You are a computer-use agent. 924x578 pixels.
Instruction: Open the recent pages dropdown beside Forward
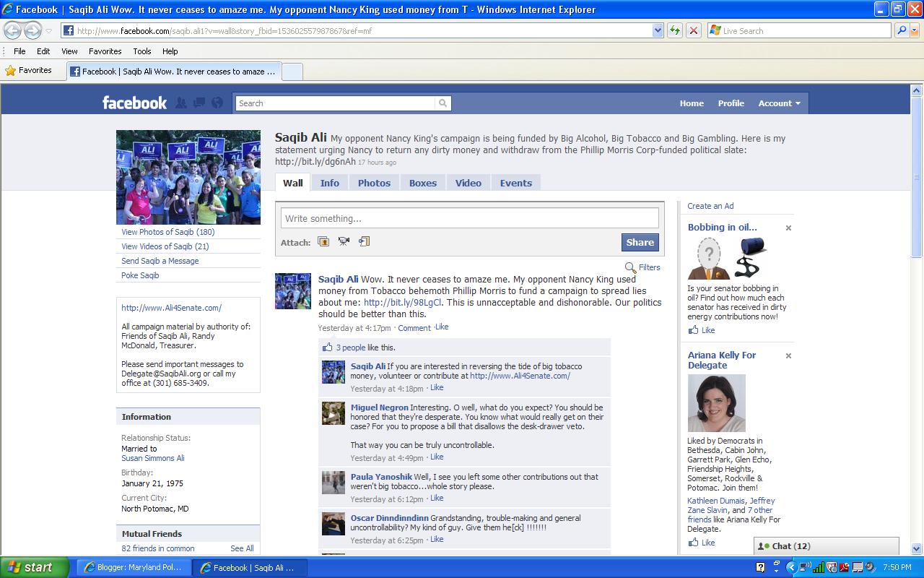click(x=48, y=31)
